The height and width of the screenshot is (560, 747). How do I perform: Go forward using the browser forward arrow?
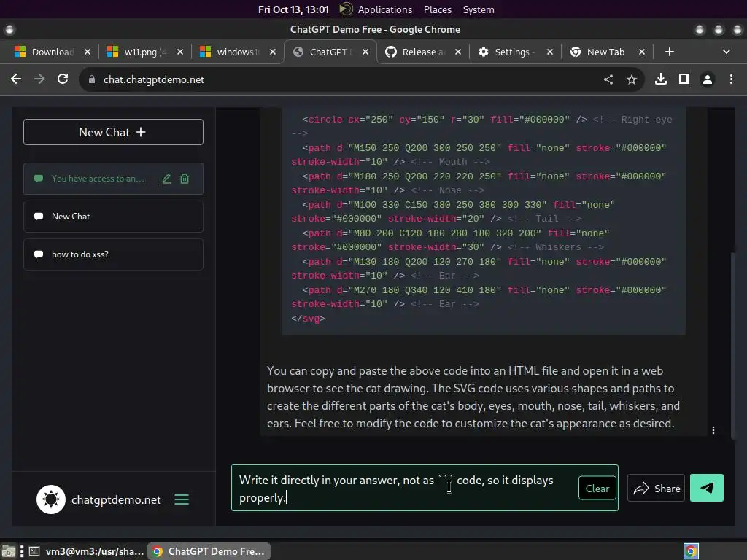(39, 79)
